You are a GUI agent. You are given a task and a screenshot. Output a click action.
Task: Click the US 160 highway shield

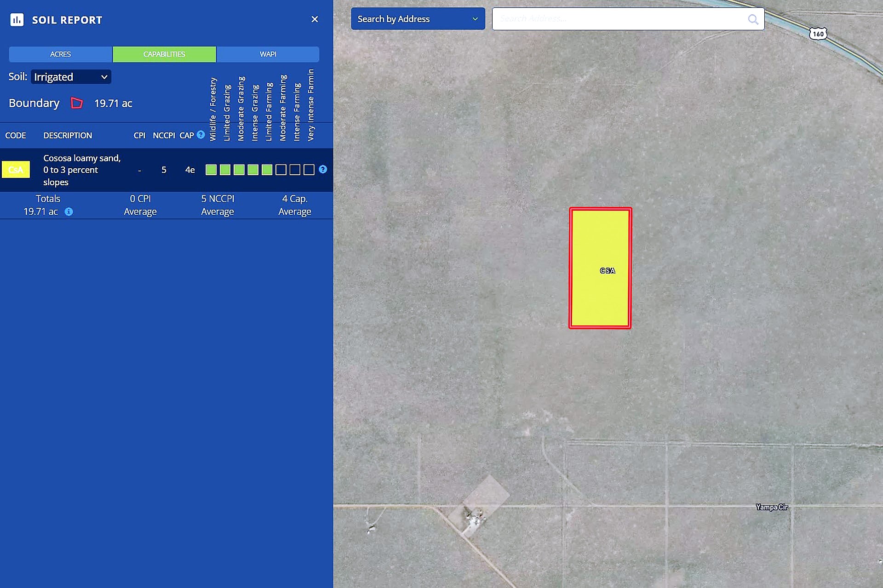tap(818, 34)
